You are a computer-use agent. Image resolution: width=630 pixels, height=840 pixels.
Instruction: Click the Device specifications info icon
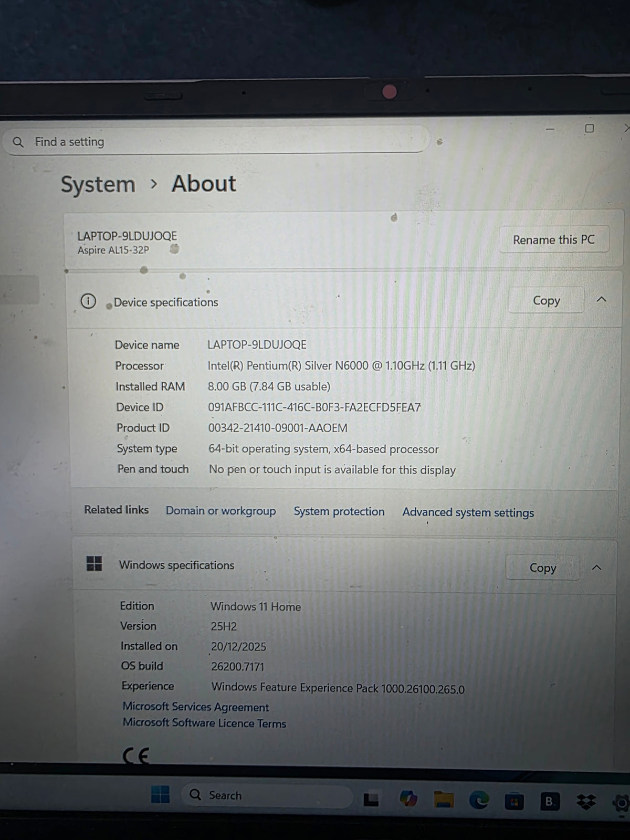click(88, 301)
